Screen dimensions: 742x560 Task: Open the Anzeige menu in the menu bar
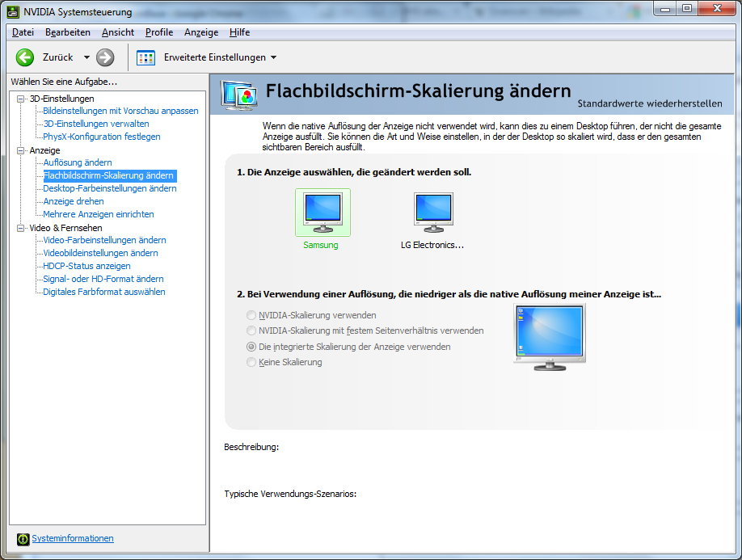(201, 32)
